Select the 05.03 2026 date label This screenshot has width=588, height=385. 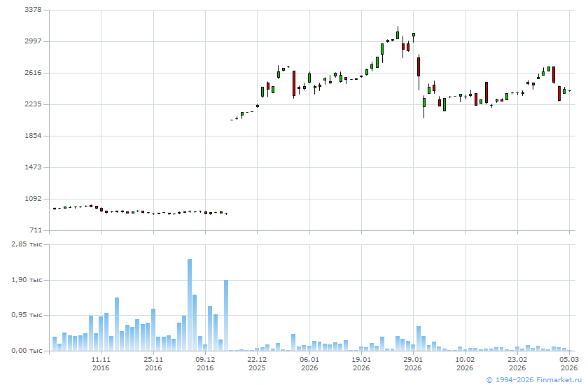point(569,363)
